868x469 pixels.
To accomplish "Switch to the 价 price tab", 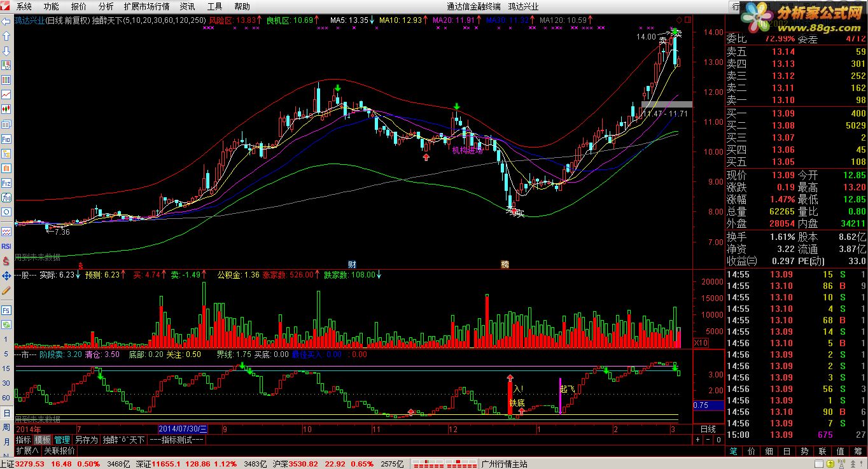I will (752, 451).
